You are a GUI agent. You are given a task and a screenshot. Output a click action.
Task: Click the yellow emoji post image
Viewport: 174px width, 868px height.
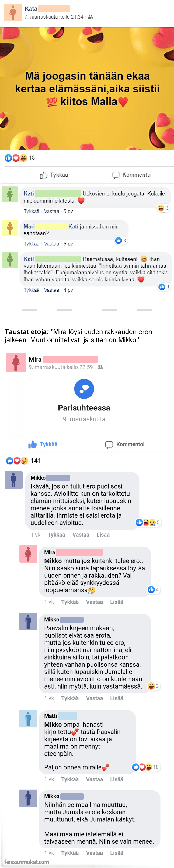coord(87,89)
